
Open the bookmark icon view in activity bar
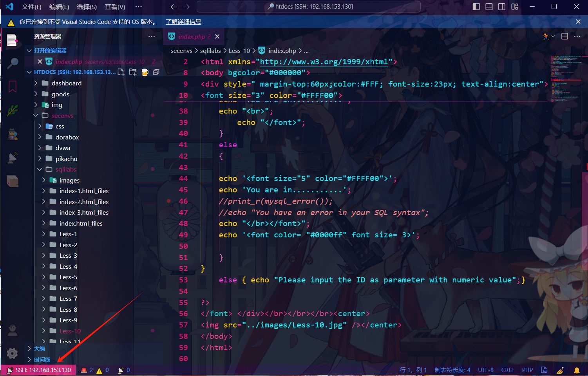(x=12, y=86)
